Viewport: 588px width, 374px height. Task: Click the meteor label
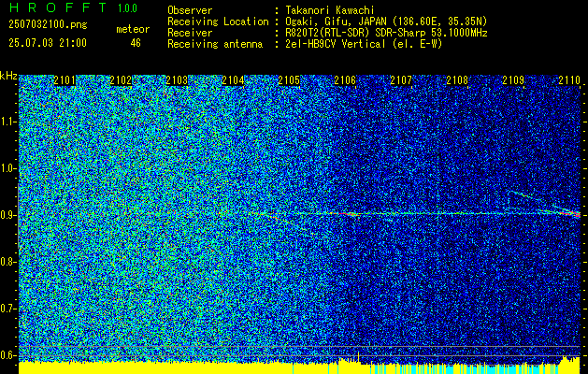coord(133,29)
